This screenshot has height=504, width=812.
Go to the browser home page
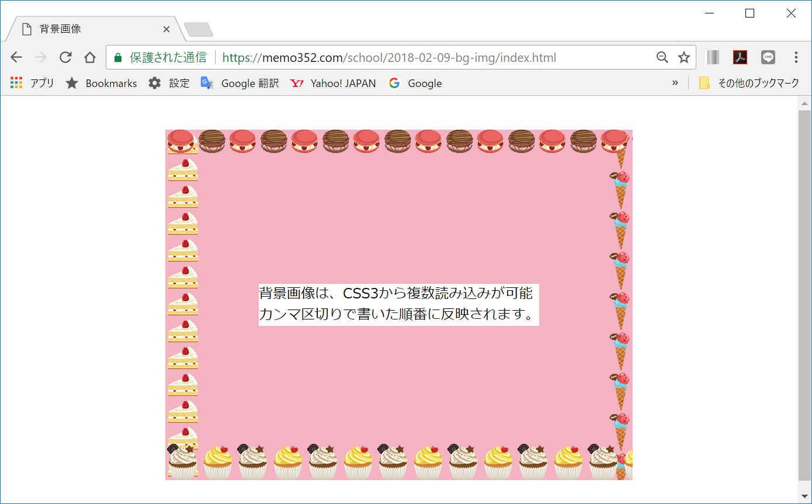89,57
